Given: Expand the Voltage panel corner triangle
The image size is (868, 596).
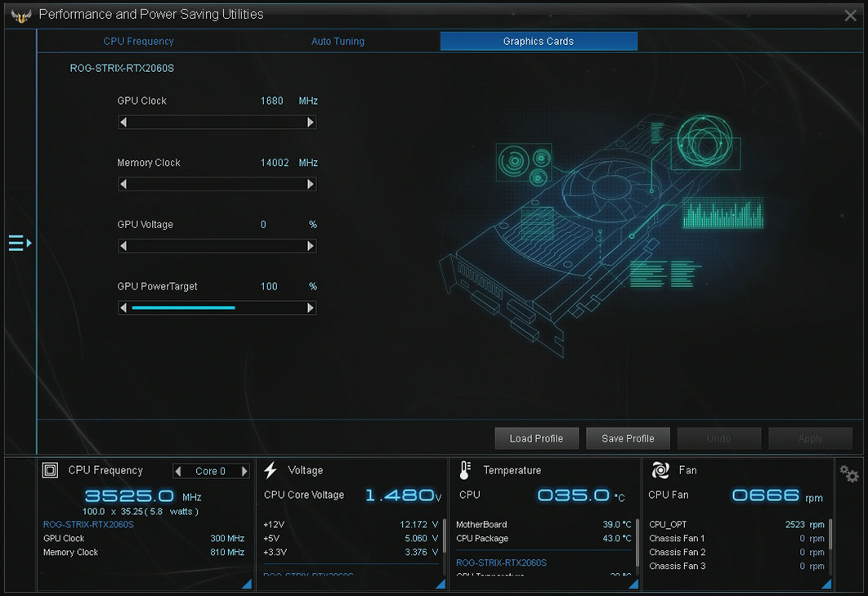Looking at the screenshot, I should 441,583.
